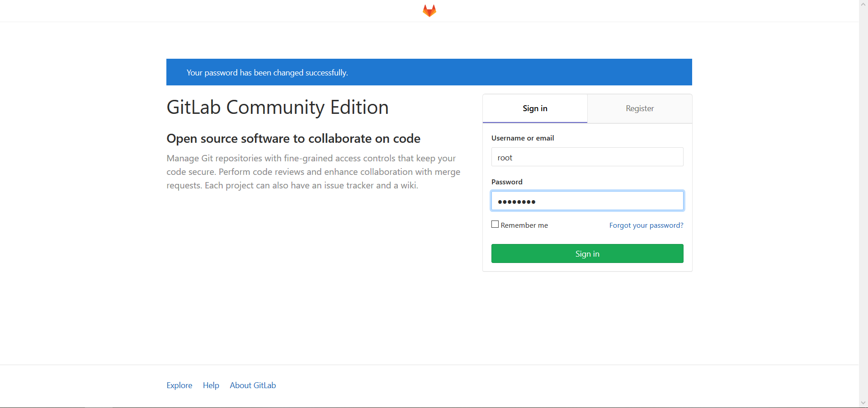The width and height of the screenshot is (868, 408).
Task: Click the Open source software subheading
Action: 293,138
